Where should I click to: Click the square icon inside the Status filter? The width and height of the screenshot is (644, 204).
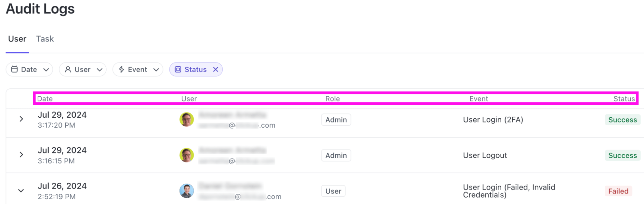178,69
